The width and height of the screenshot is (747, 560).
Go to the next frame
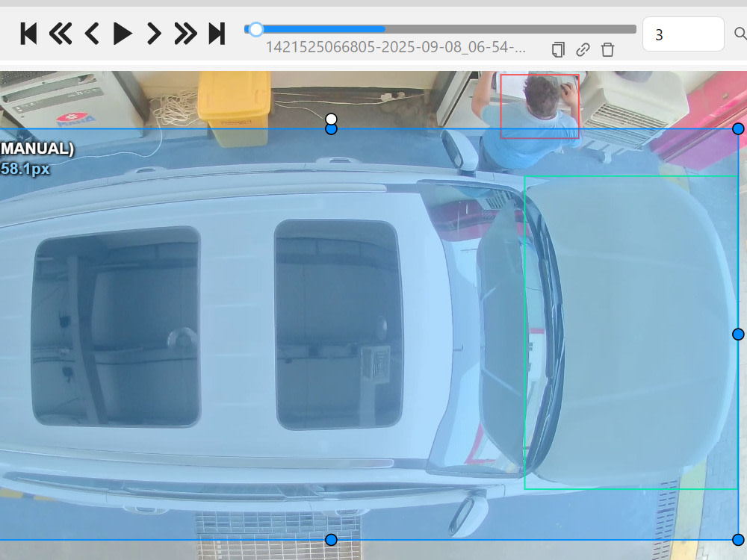pyautogui.click(x=153, y=34)
